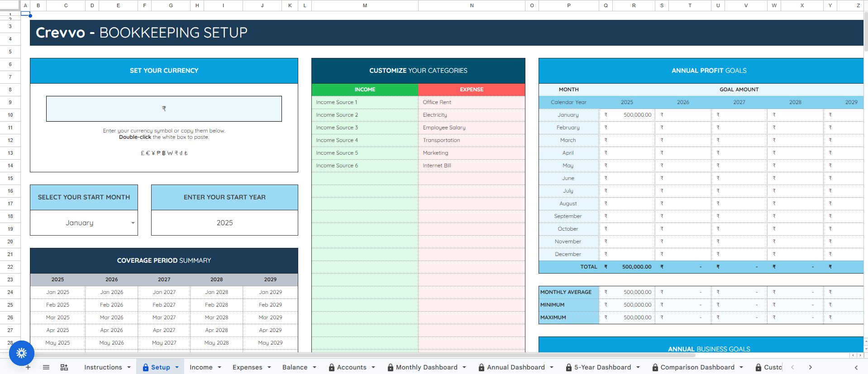Switch to the Comparison Dashboard sheet tab

(697, 367)
